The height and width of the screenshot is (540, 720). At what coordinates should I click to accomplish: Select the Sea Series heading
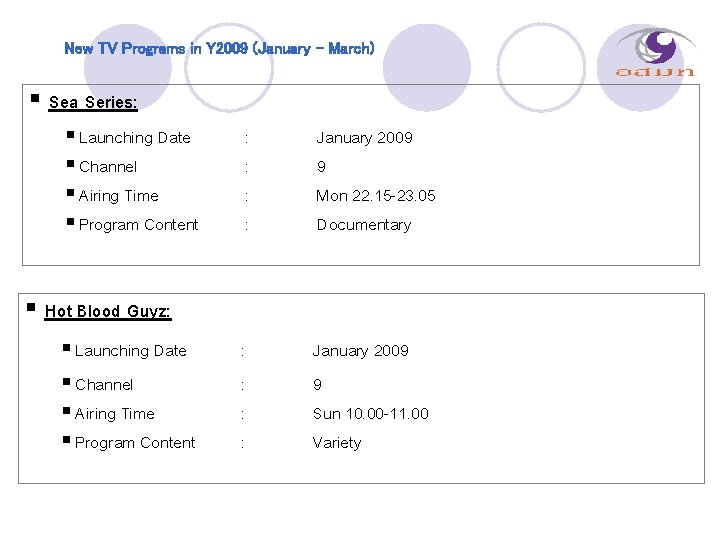(x=93, y=102)
